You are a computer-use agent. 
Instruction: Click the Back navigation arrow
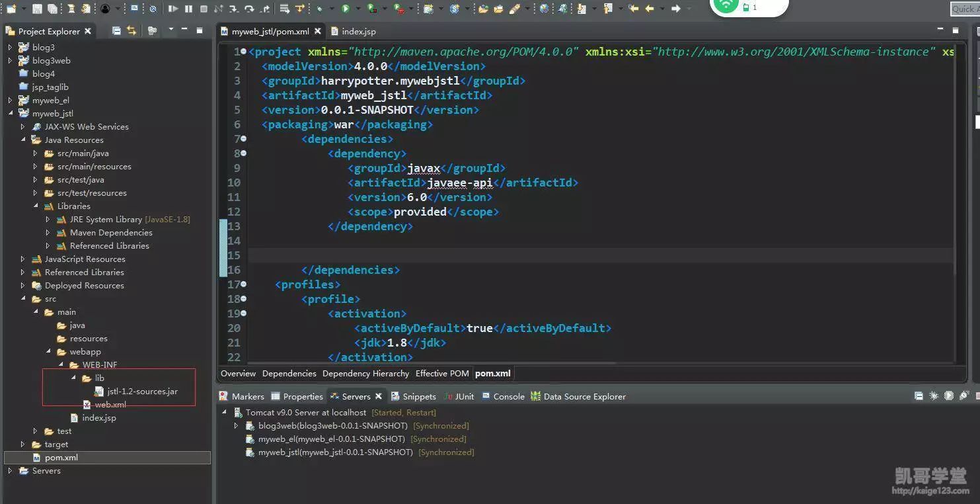click(650, 9)
